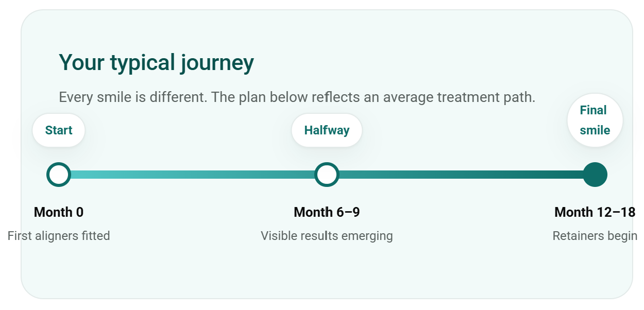Click the Every smile is different subtitle
Screen dimensions: 644x310
click(x=297, y=97)
